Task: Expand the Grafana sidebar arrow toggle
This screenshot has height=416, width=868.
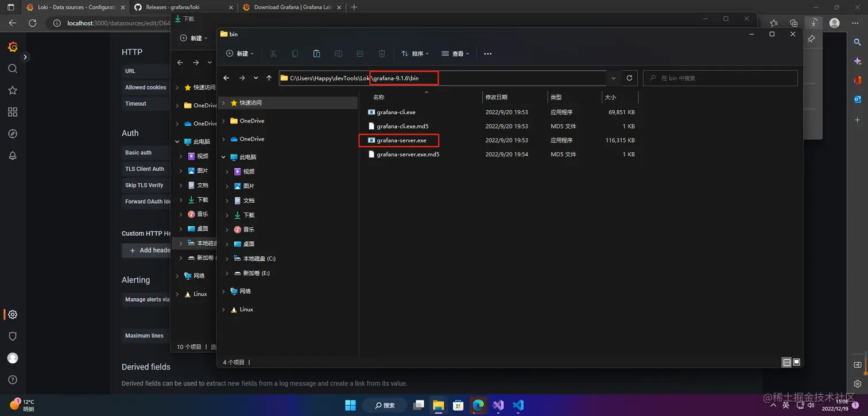Action: pos(25,57)
